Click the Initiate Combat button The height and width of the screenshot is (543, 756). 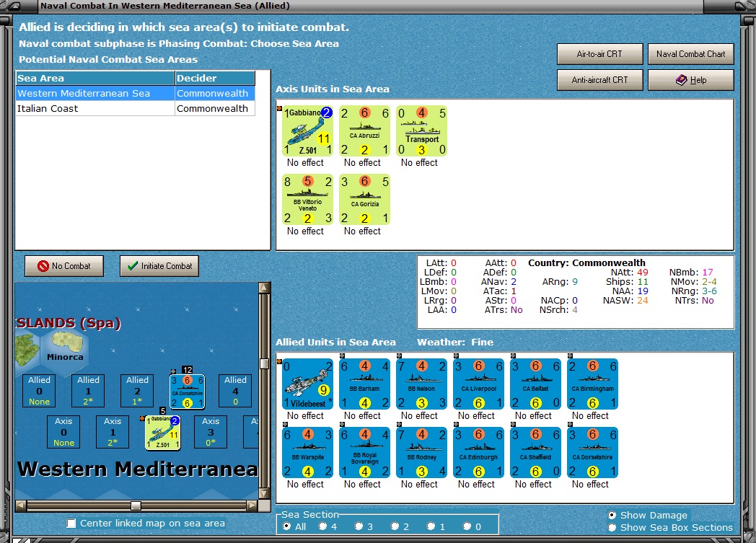[159, 266]
